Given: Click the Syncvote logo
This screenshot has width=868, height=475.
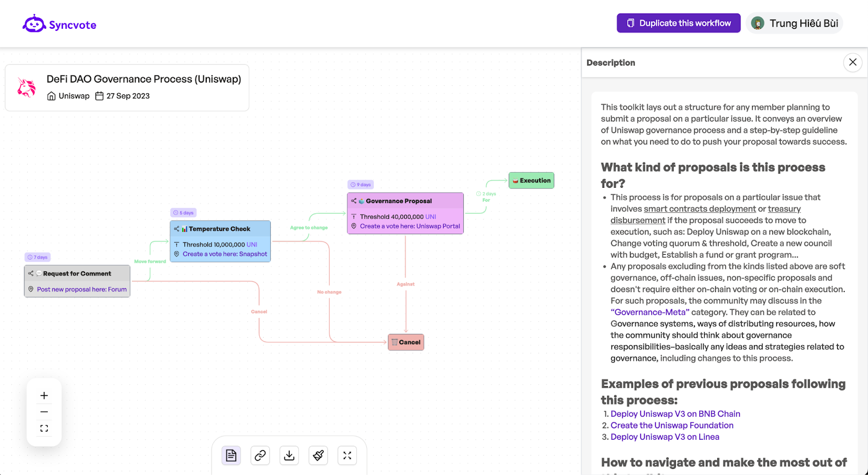Looking at the screenshot, I should point(60,24).
